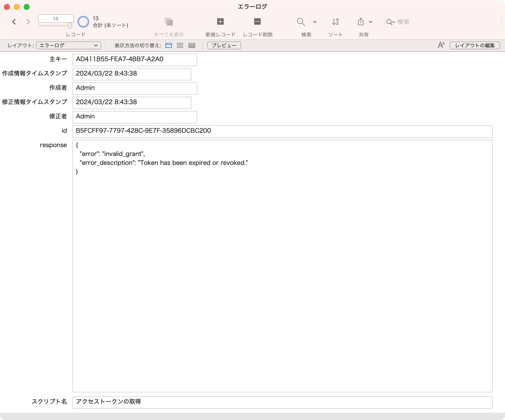This screenshot has height=420, width=505.
Task: Click the 合計 (未ソート) status text
Action: [x=110, y=25]
